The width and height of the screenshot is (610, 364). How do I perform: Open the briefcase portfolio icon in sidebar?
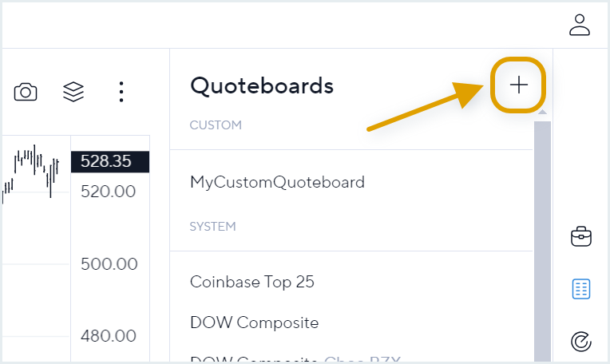point(581,236)
